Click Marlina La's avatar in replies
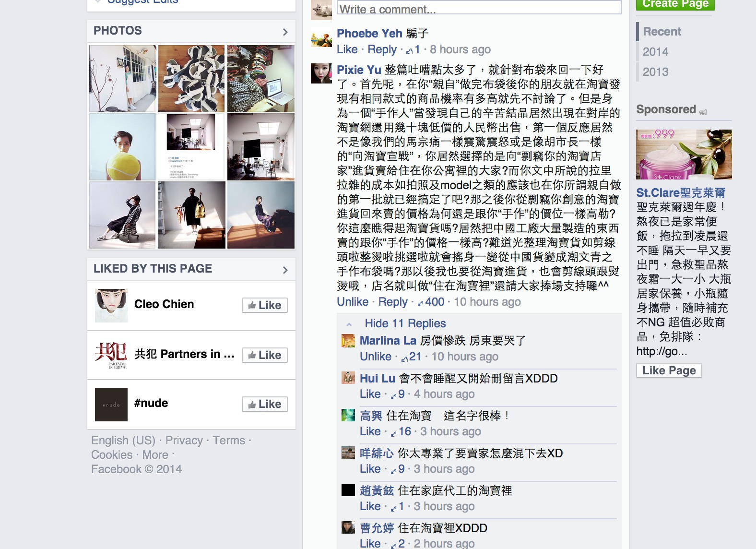This screenshot has height=549, width=756. 348,341
